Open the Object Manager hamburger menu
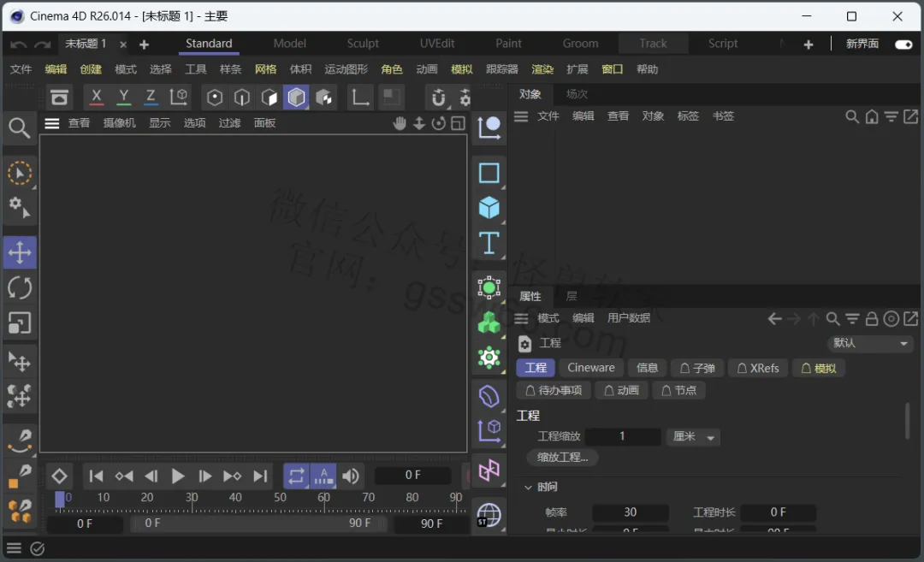Screen dimensions: 924x562 point(521,116)
